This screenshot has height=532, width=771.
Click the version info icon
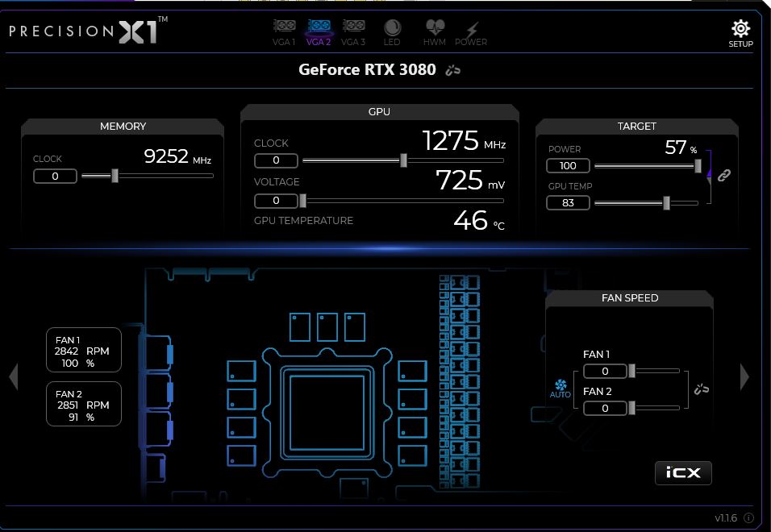point(749,517)
